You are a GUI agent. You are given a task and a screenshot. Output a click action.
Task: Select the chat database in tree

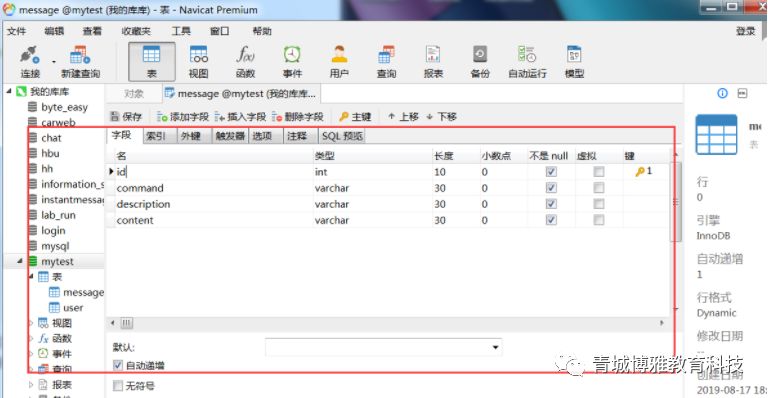[51, 138]
